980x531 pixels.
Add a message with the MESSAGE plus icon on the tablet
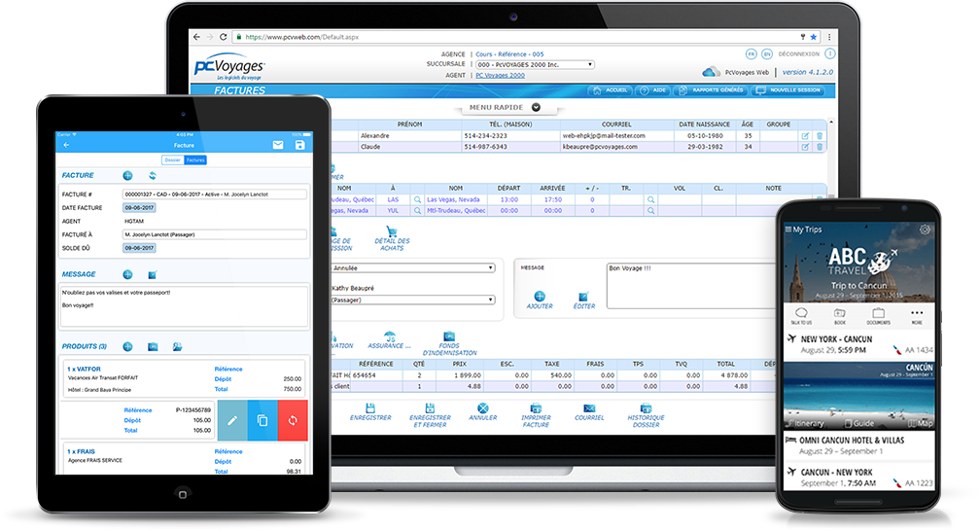tap(127, 274)
